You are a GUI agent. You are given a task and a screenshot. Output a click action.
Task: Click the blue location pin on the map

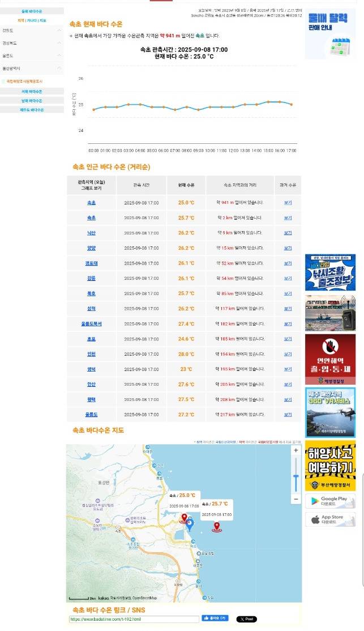pos(190,524)
